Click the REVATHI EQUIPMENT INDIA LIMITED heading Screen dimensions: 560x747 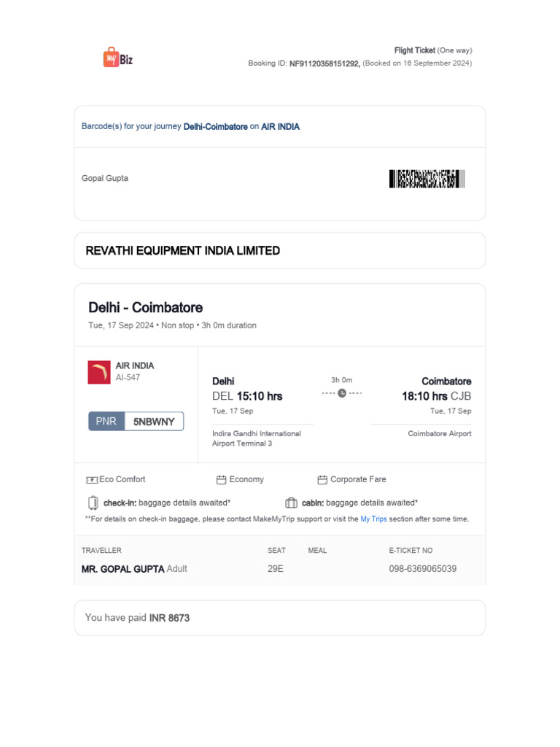coord(183,251)
